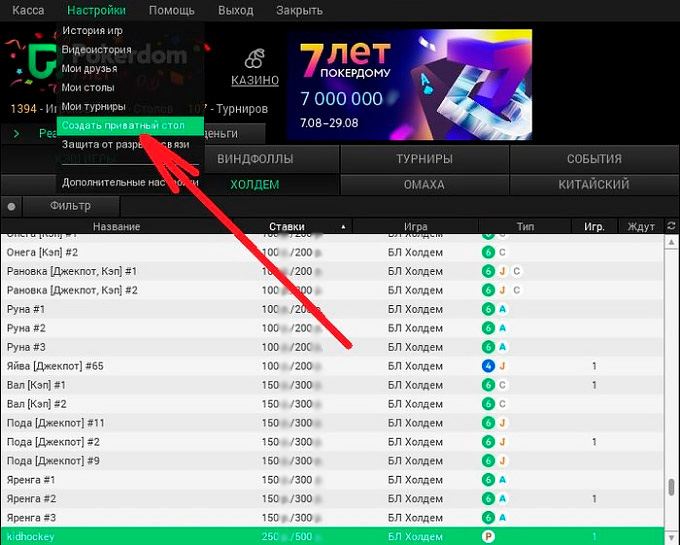Select Мои турниры in the Настройки menu
This screenshot has width=680, height=545.
(x=94, y=106)
